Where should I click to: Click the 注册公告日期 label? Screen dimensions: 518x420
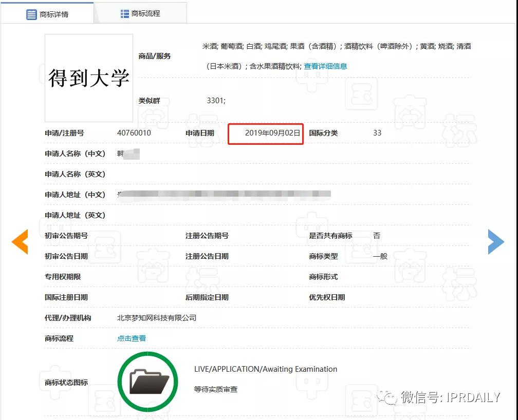pos(207,256)
